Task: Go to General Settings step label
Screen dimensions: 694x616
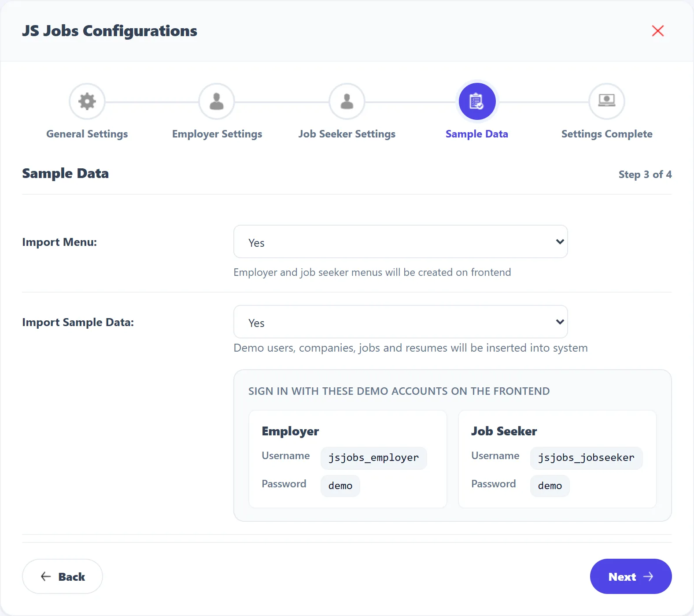Action: pos(87,134)
